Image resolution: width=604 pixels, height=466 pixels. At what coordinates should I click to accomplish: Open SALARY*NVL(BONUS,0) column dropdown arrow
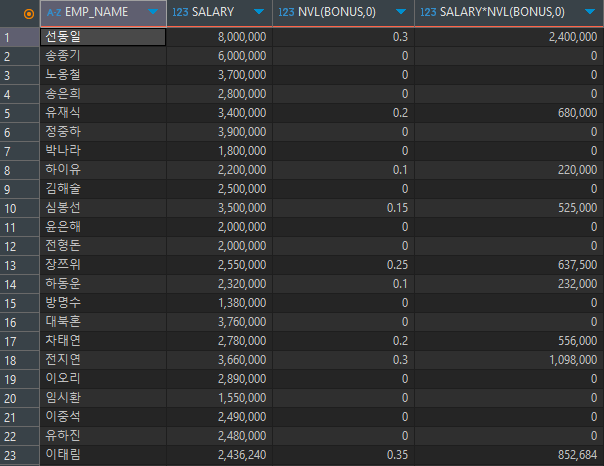[x=590, y=12]
